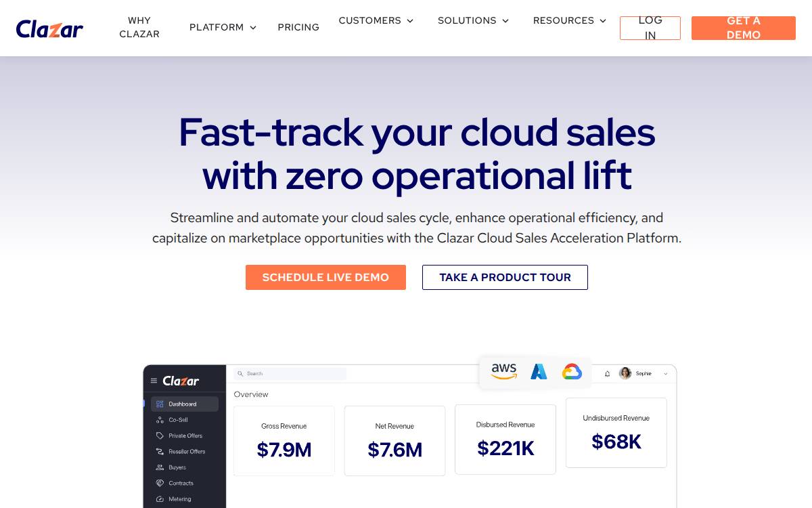Open the WHY CLAZAR menu item

[x=139, y=27]
